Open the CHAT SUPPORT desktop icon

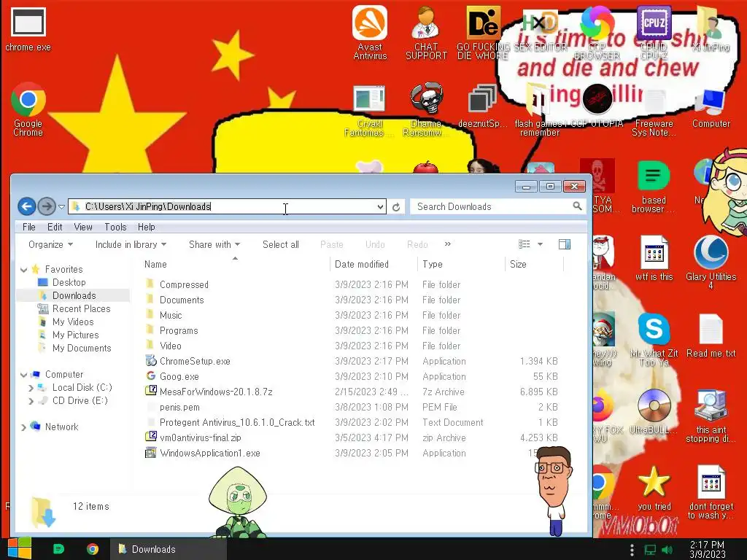[426, 32]
